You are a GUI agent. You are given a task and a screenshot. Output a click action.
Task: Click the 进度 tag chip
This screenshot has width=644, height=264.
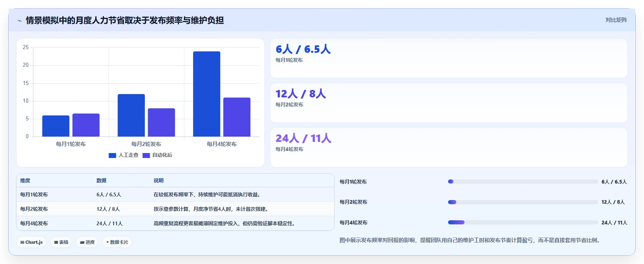click(x=87, y=242)
